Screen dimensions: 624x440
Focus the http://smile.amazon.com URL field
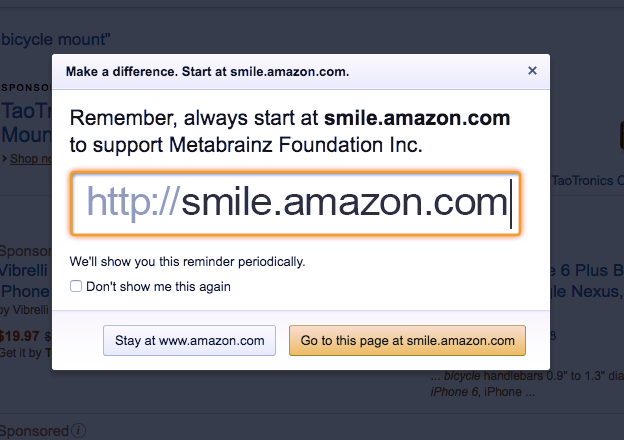(295, 203)
